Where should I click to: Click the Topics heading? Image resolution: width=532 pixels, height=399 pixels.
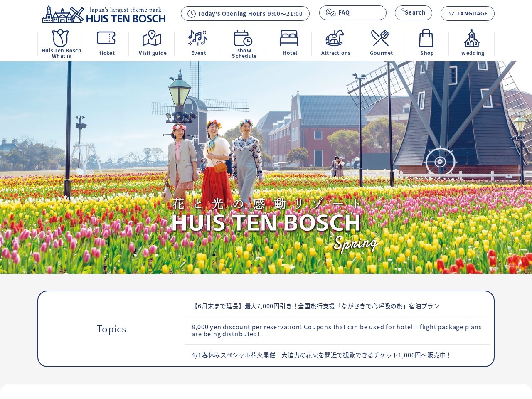111,329
